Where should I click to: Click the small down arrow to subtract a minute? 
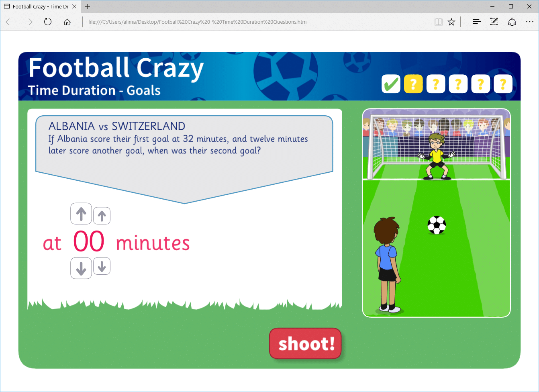(x=101, y=266)
